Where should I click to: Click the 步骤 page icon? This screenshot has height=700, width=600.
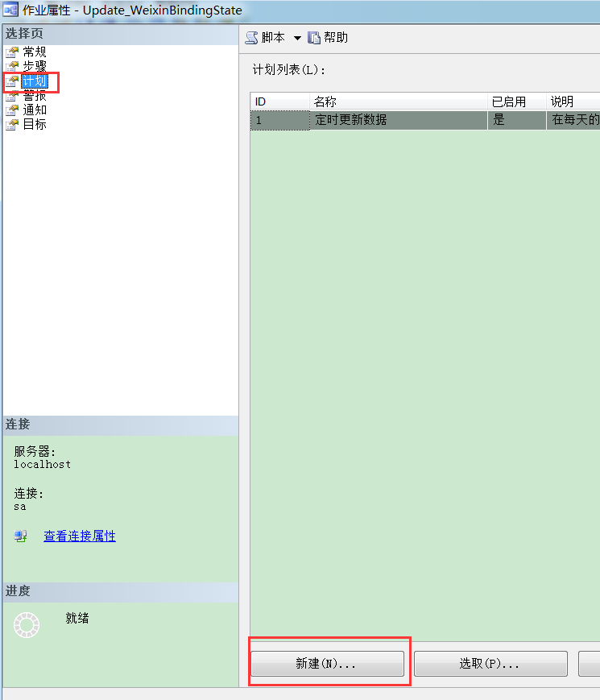tap(12, 67)
